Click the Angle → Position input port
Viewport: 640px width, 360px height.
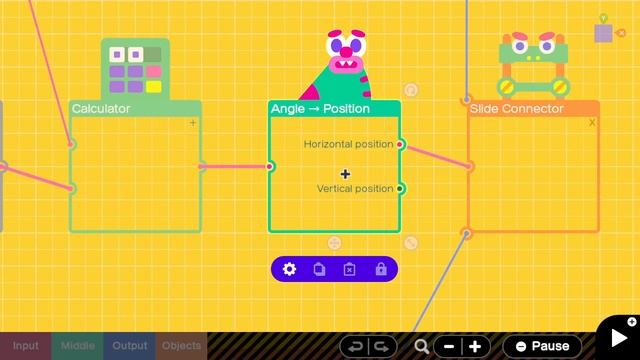pos(269,166)
